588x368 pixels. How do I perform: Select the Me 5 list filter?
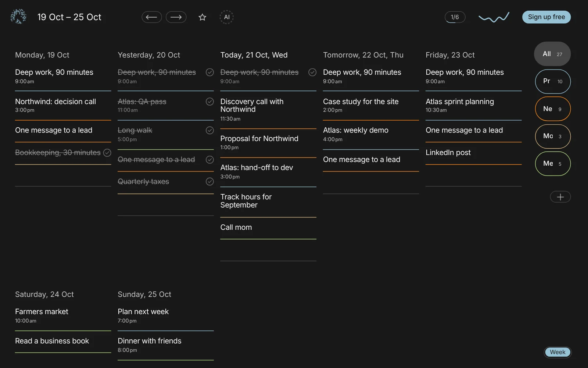(553, 163)
